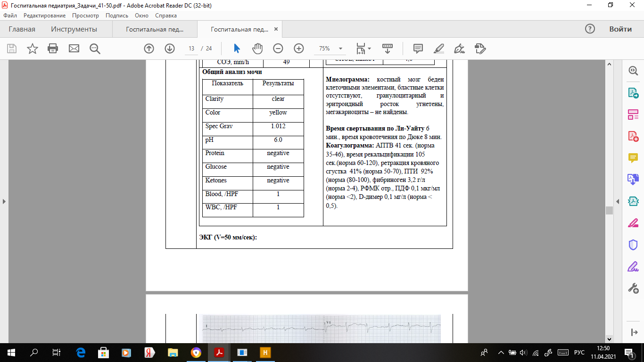644x362 pixels.
Task: Open the Справка menu
Action: tap(166, 16)
